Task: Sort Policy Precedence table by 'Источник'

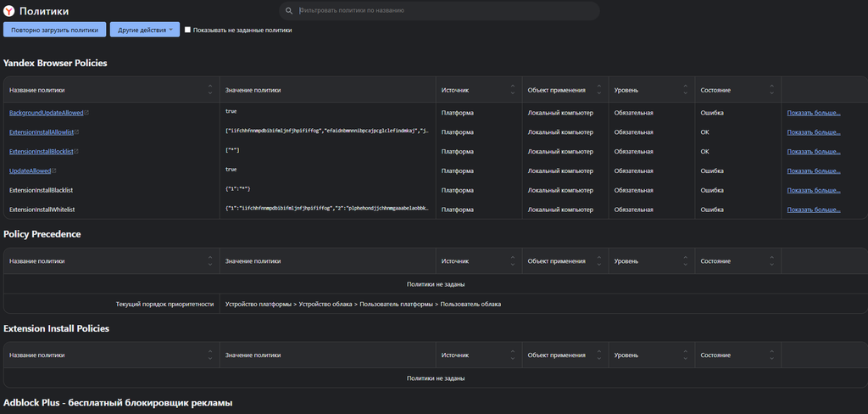Action: click(513, 261)
